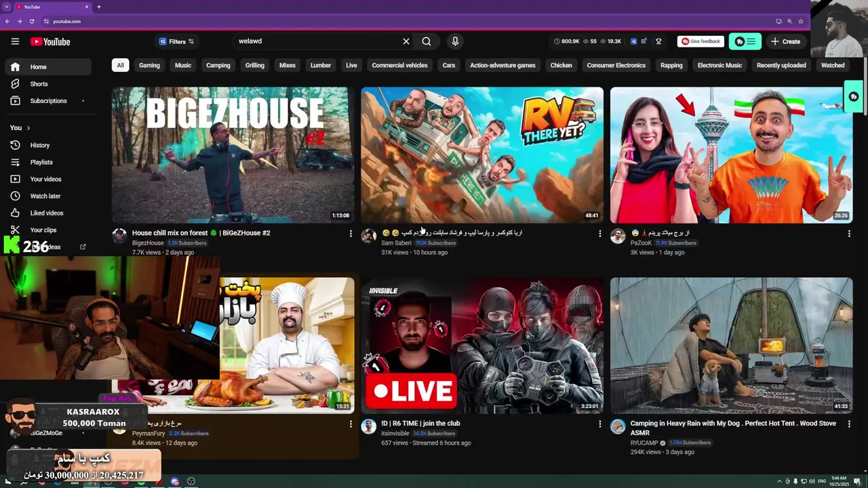Start voice search with the microphone
The height and width of the screenshot is (488, 868).
point(455,41)
